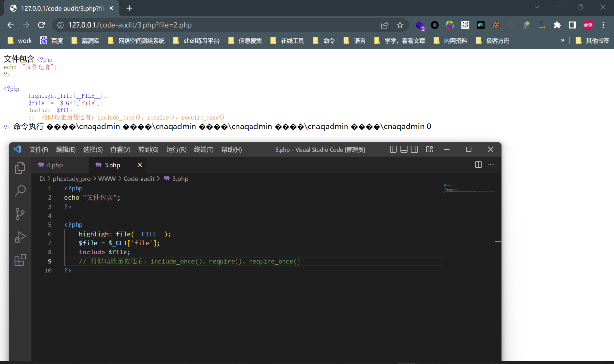Click the Code-audit breadcrumb segment
614x364 pixels.
pyautogui.click(x=139, y=179)
